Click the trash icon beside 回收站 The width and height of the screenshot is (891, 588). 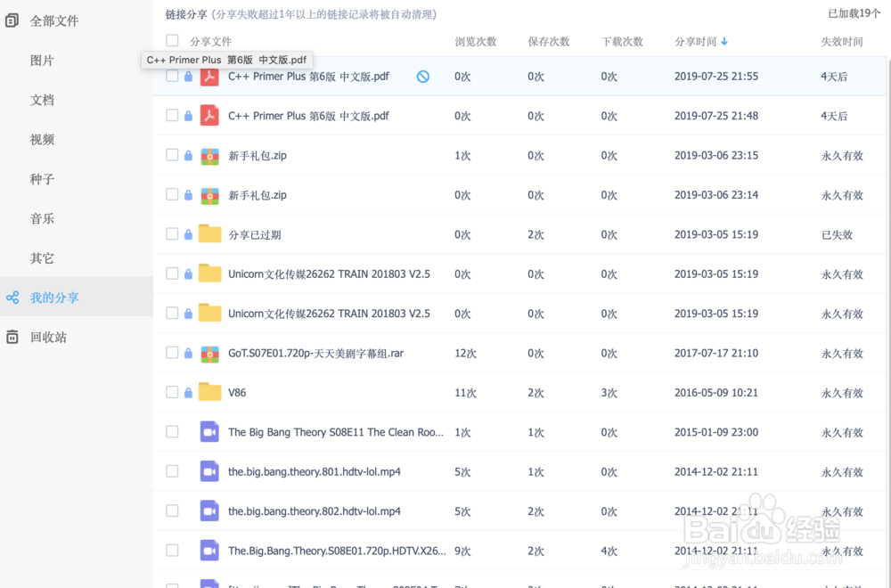coord(12,337)
